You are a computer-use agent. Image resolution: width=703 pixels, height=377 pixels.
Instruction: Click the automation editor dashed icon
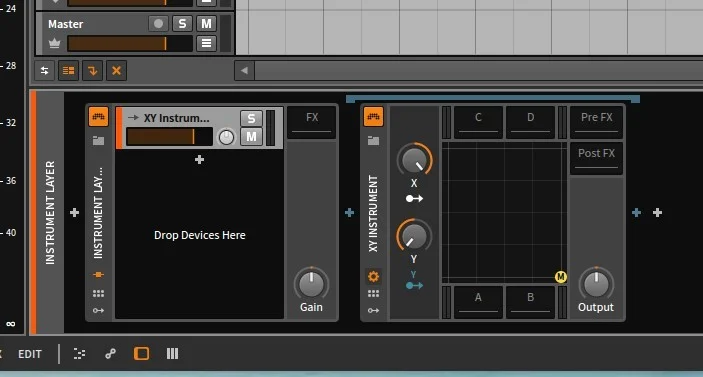point(79,354)
